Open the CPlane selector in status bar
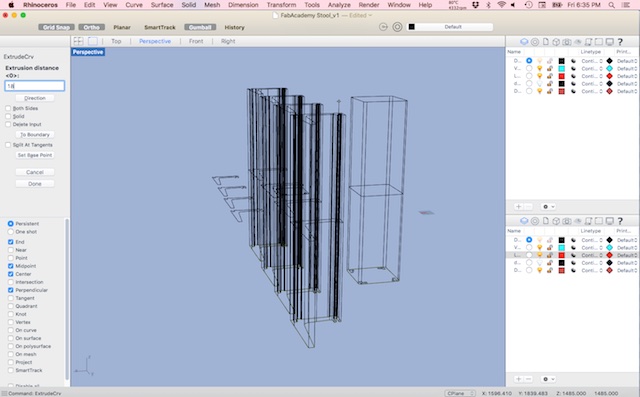 [460, 393]
